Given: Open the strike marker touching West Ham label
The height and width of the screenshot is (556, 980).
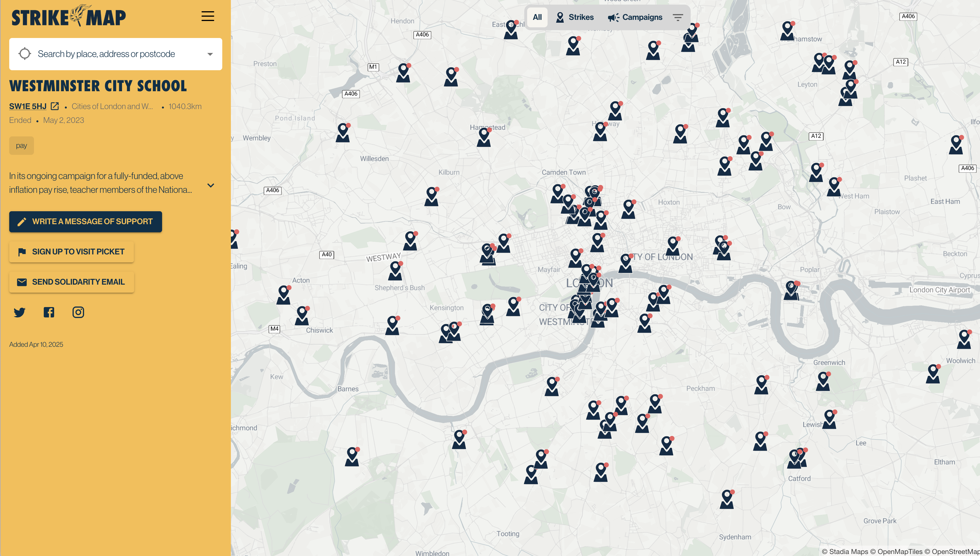Looking at the screenshot, I should 834,186.
